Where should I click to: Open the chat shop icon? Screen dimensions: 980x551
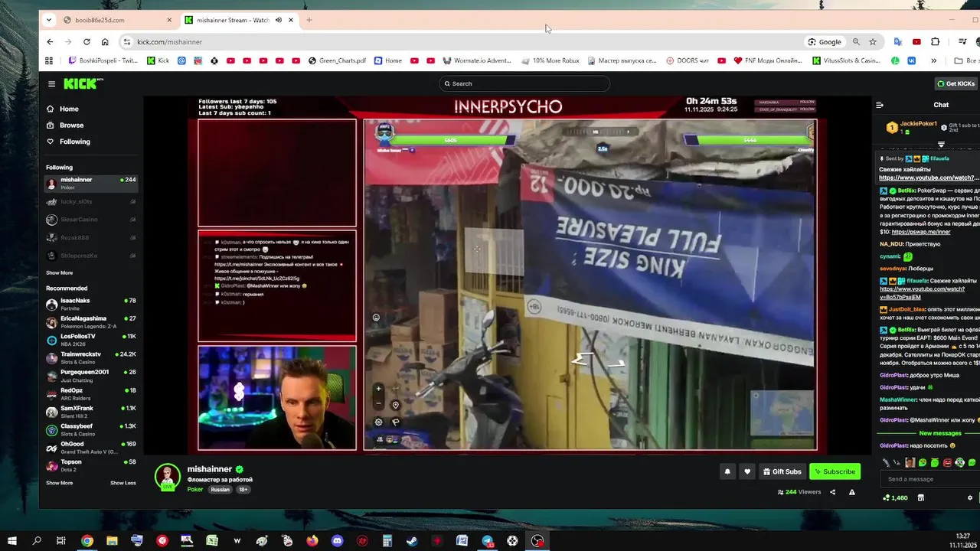click(x=921, y=497)
